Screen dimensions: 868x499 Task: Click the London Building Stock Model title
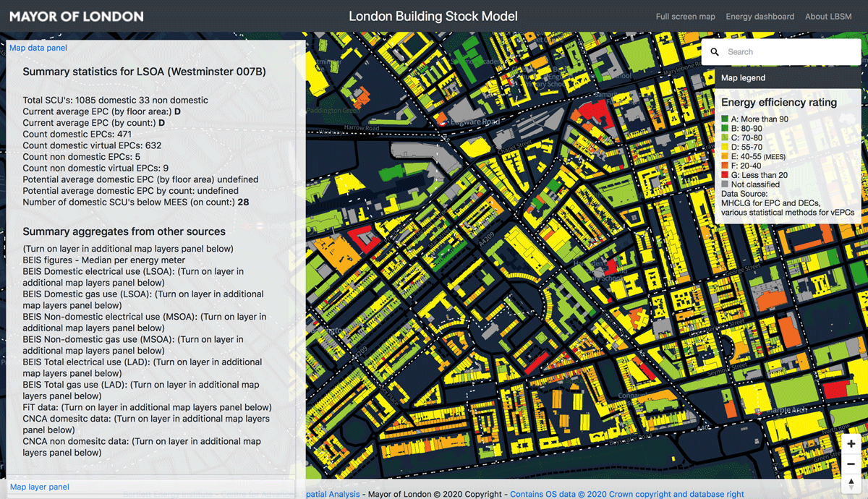pyautogui.click(x=433, y=16)
